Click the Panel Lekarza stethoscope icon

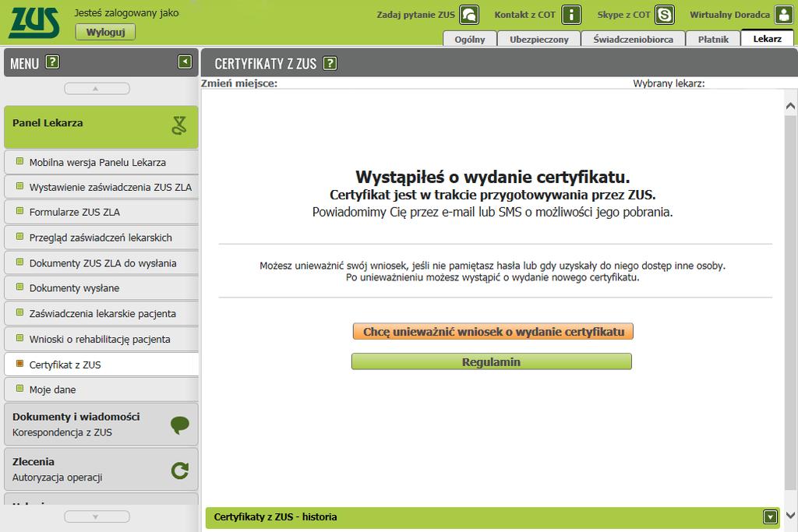(x=179, y=125)
